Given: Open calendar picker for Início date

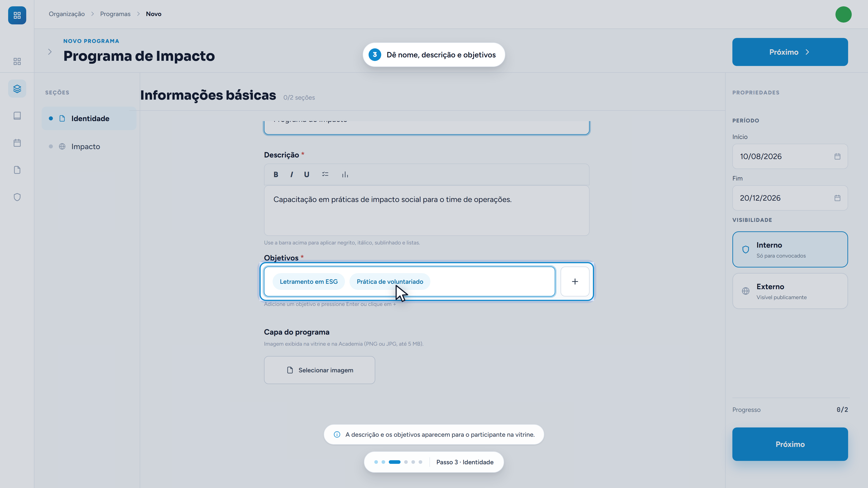Looking at the screenshot, I should tap(837, 156).
